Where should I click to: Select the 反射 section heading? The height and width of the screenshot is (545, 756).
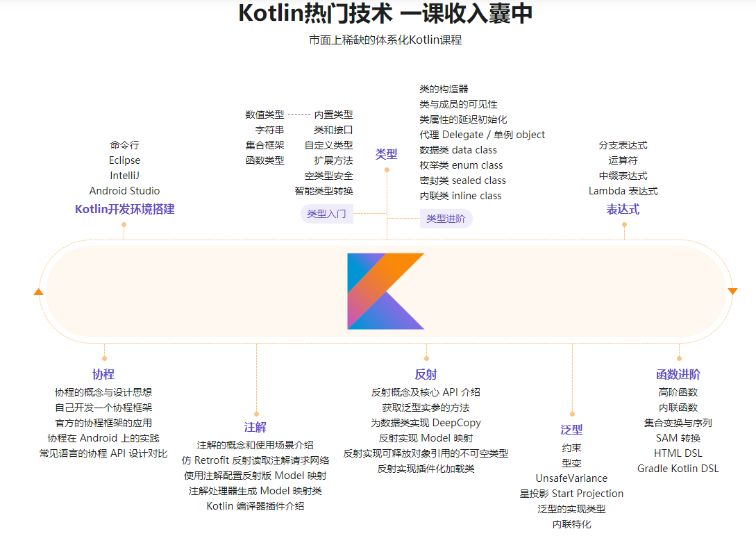426,374
